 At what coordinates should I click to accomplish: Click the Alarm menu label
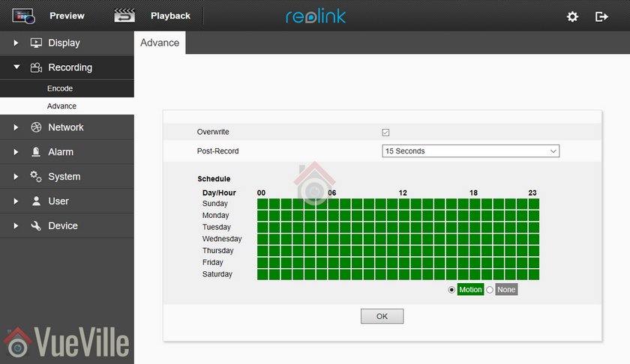coord(61,152)
